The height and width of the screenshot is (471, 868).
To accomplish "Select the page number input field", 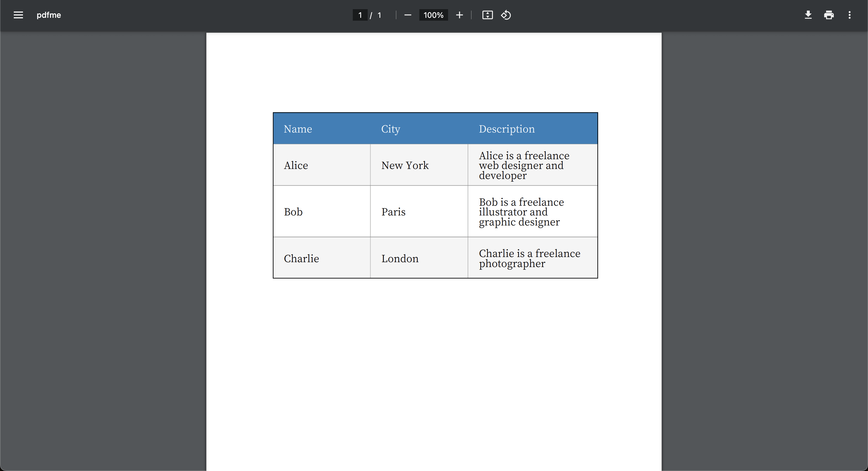I will (359, 15).
